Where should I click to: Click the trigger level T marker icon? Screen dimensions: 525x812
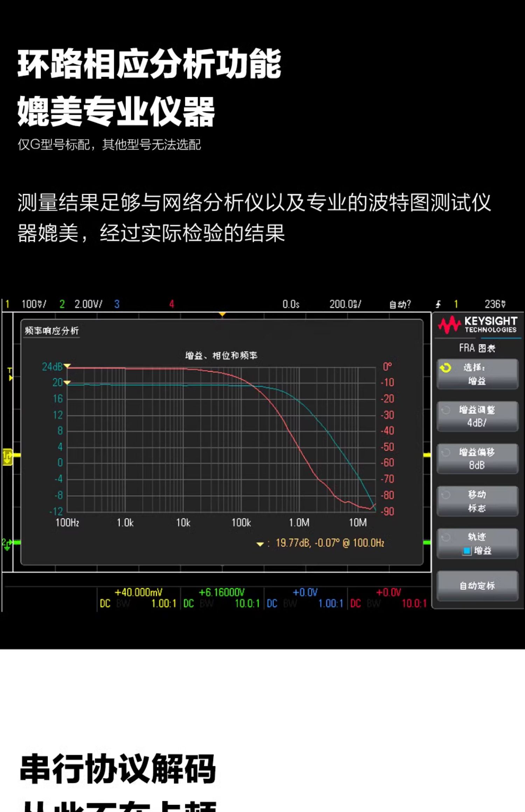10,373
